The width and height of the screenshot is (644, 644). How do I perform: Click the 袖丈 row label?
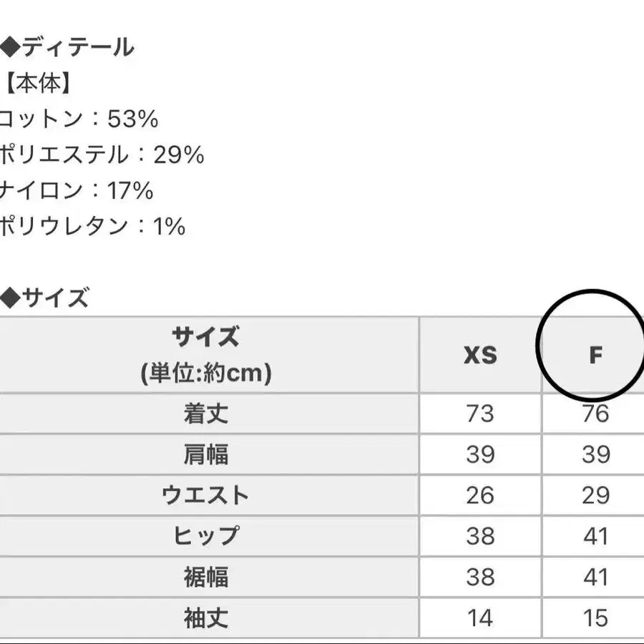[x=206, y=618]
